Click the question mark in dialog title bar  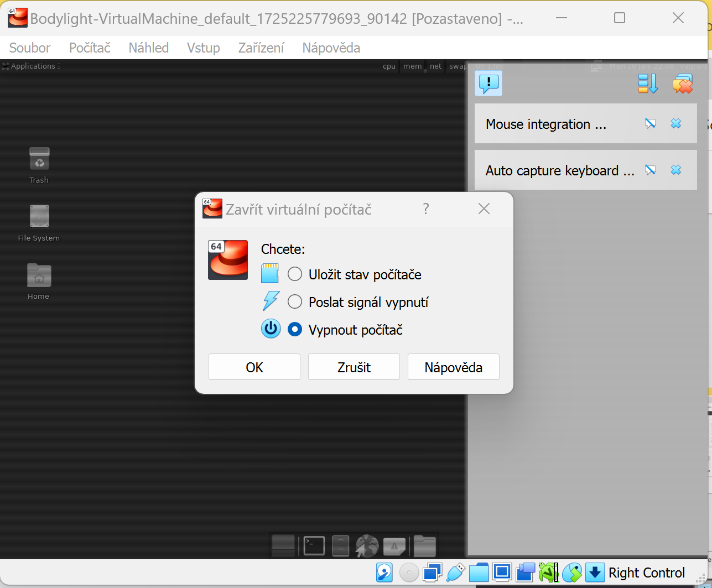tap(425, 209)
